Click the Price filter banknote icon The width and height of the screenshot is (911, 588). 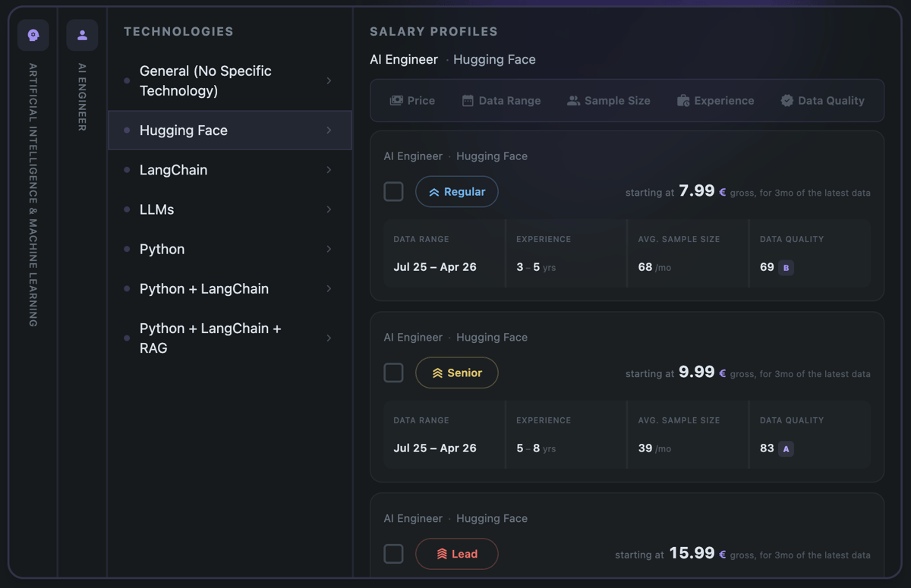pos(396,100)
